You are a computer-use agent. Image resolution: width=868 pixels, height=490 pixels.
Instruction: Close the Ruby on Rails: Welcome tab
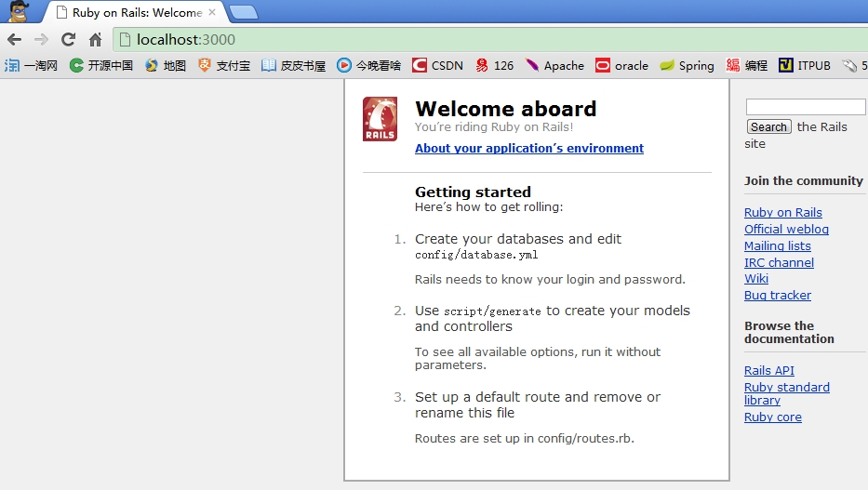tap(212, 12)
